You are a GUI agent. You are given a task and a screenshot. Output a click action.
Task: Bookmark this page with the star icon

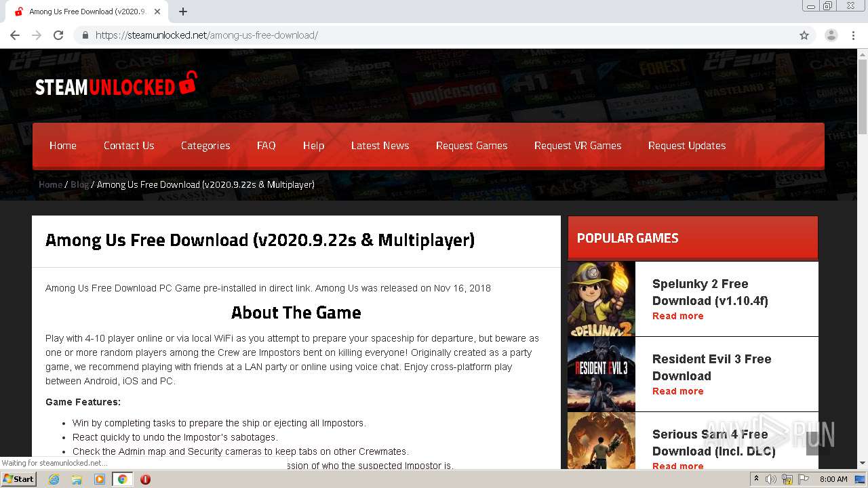pyautogui.click(x=804, y=35)
